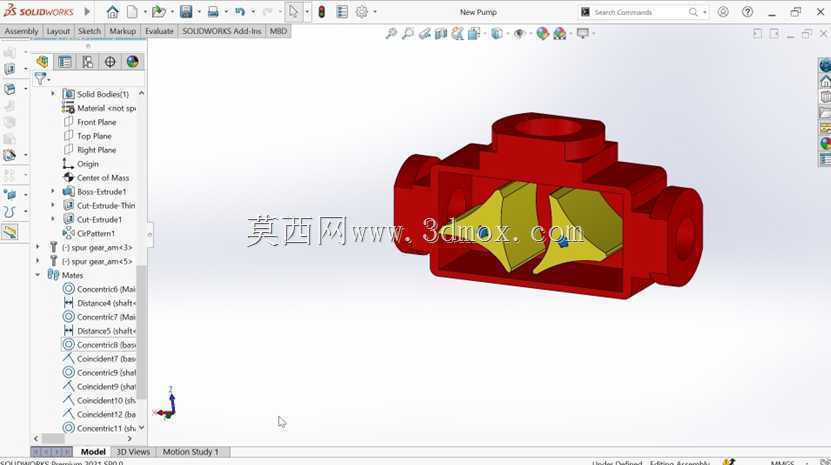This screenshot has width=831, height=465.
Task: Open View Settings monitor icon
Action: point(582,34)
